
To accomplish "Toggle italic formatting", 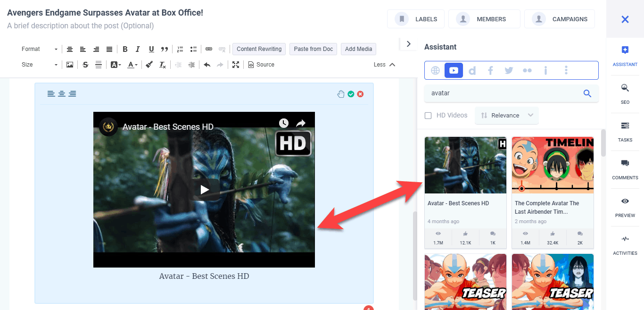I will point(138,49).
